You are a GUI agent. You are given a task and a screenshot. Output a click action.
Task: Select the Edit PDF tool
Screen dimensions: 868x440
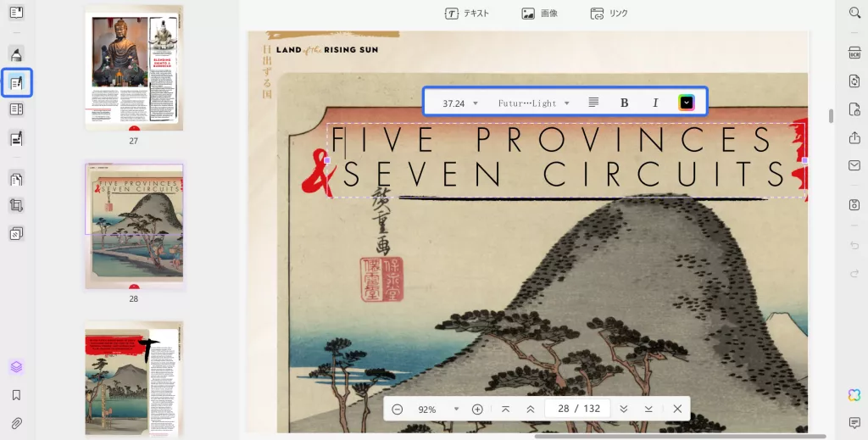[17, 83]
